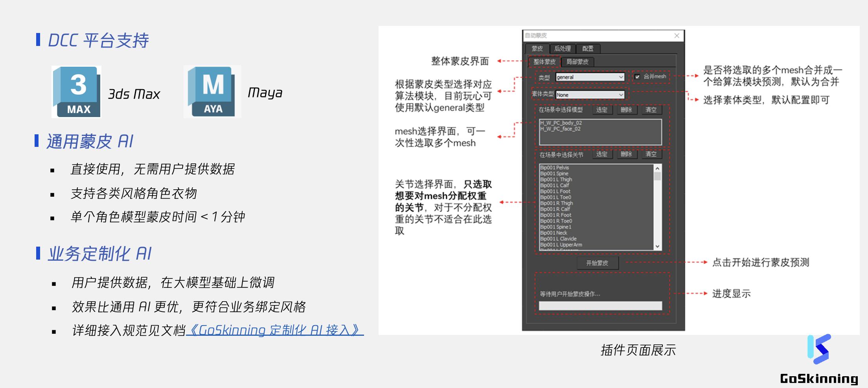This screenshot has width=868, height=388.
Task: Click the 业务定制化 AI heading
Action: 100,254
